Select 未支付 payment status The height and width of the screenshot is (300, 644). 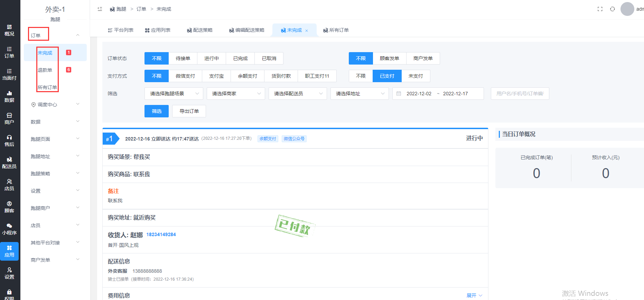click(416, 76)
